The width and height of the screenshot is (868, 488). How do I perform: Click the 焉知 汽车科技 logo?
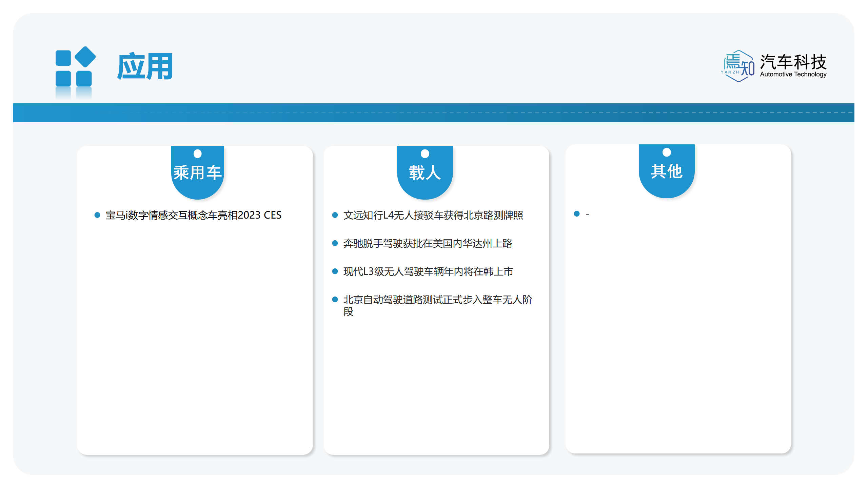[774, 66]
